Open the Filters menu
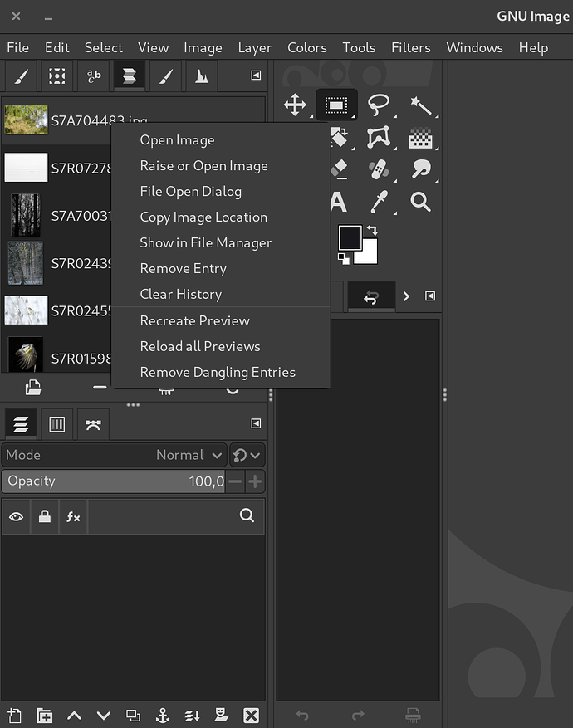573x728 pixels. click(x=410, y=47)
